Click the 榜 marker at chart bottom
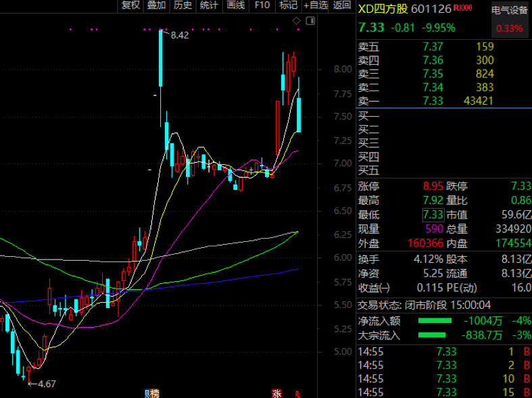Screen dimensions: 532x398 pyautogui.click(x=155, y=393)
